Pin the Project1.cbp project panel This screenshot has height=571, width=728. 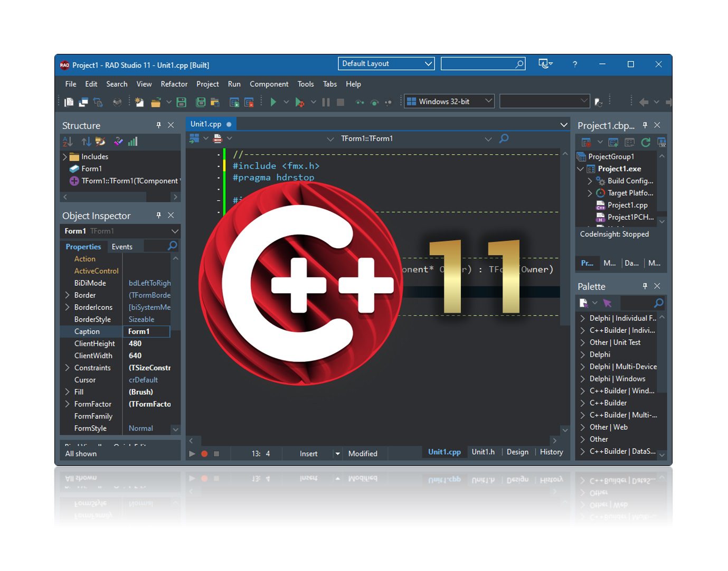(x=645, y=125)
